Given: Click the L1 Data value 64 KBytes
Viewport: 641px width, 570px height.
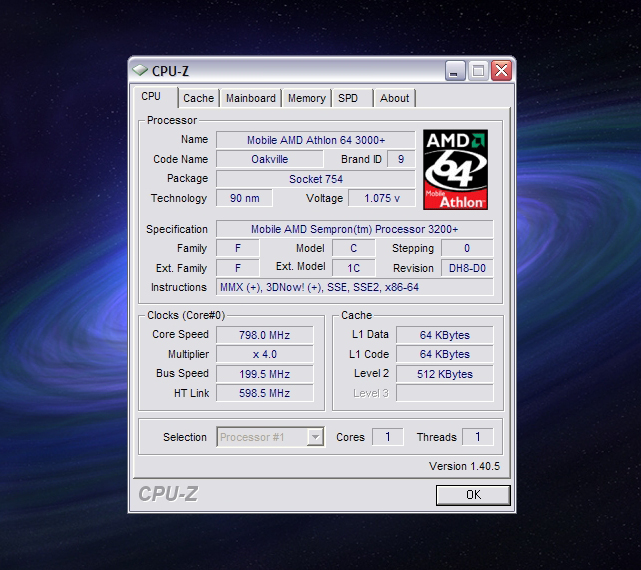Looking at the screenshot, I should tap(444, 335).
